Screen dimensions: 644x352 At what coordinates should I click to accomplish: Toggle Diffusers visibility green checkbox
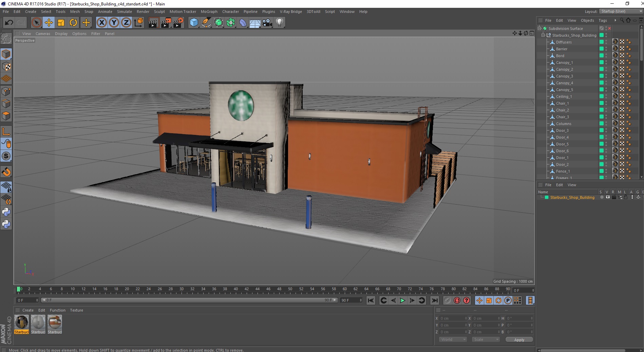(x=602, y=42)
